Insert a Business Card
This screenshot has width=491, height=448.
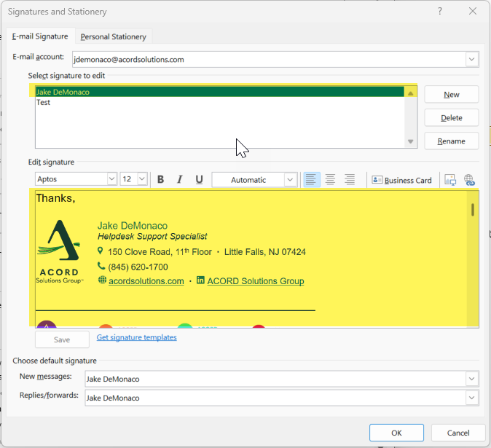(401, 180)
